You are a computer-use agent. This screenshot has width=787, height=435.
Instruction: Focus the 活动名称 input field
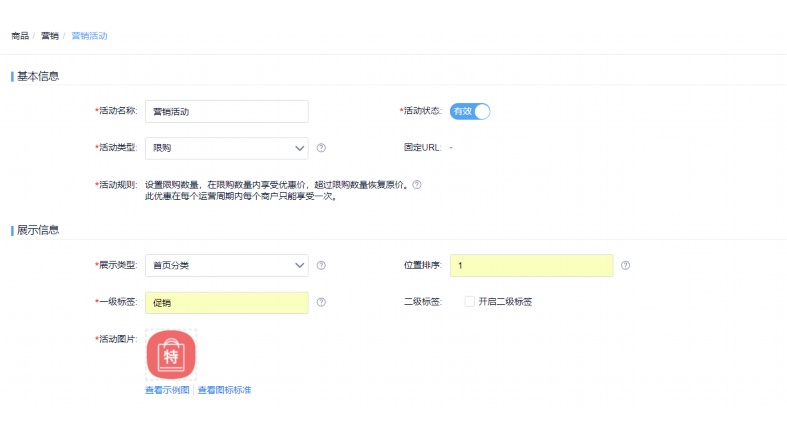click(x=227, y=111)
